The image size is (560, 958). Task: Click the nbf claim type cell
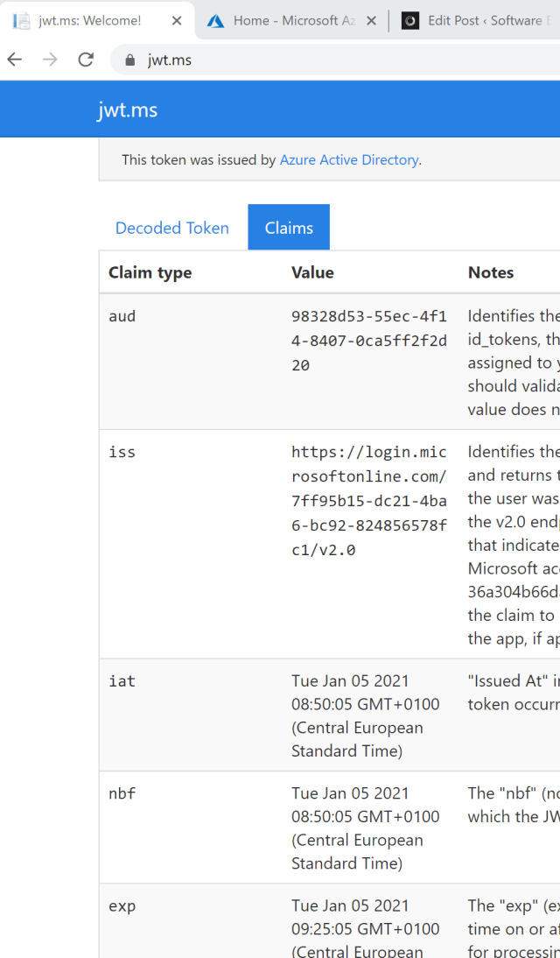point(122,793)
